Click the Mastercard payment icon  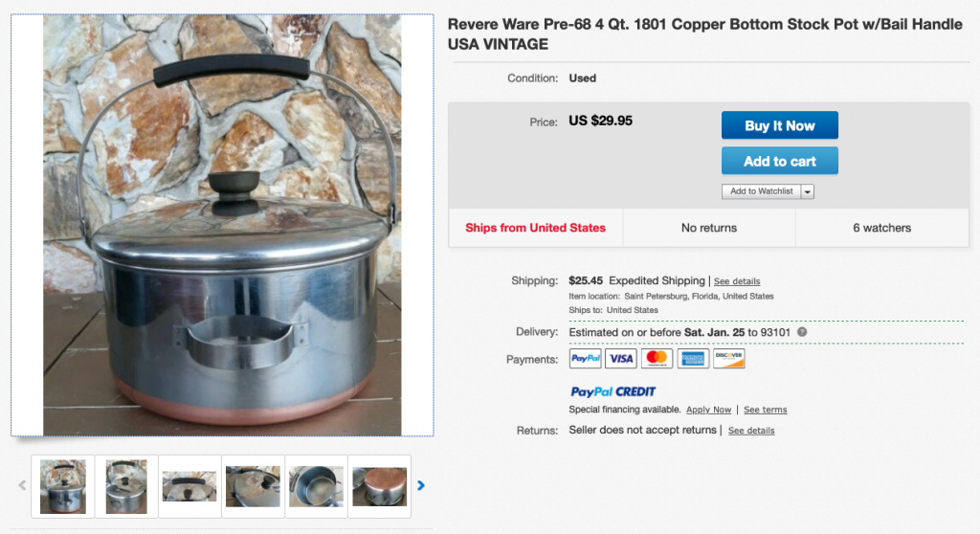click(657, 358)
